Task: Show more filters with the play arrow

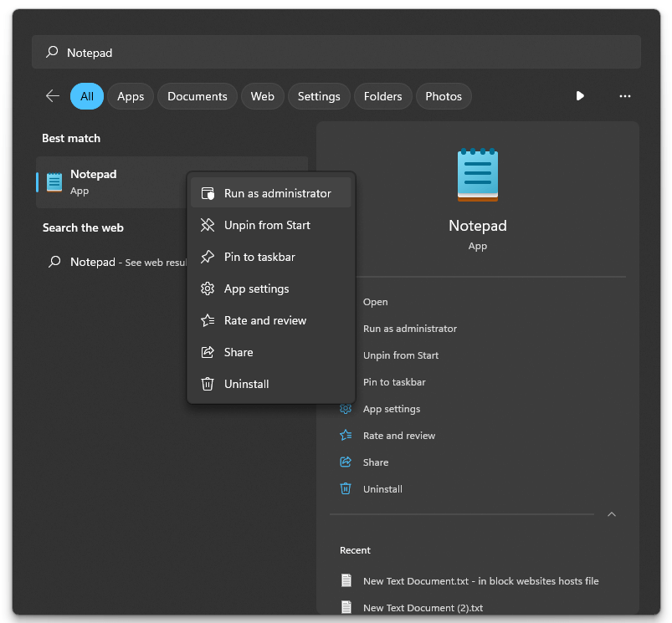Action: click(580, 96)
